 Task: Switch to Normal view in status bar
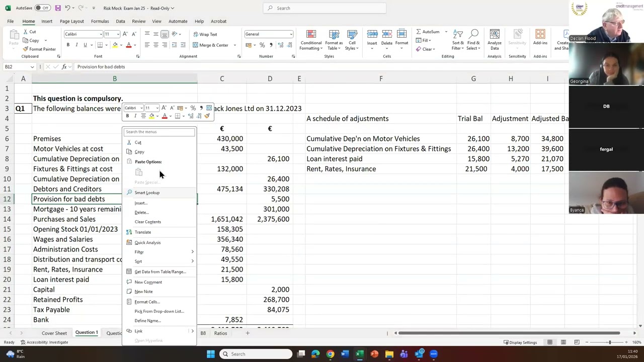tap(550, 342)
